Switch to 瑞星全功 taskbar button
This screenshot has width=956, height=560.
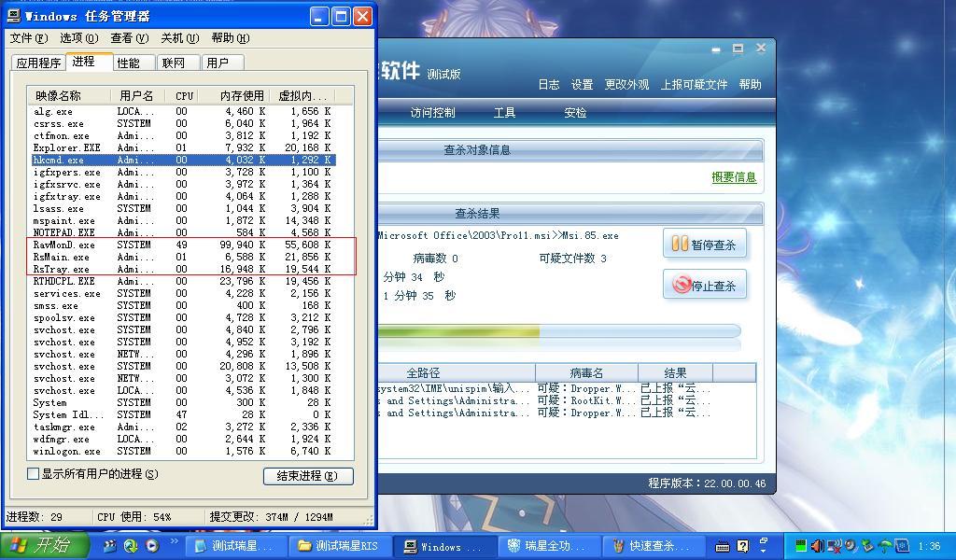tap(547, 546)
